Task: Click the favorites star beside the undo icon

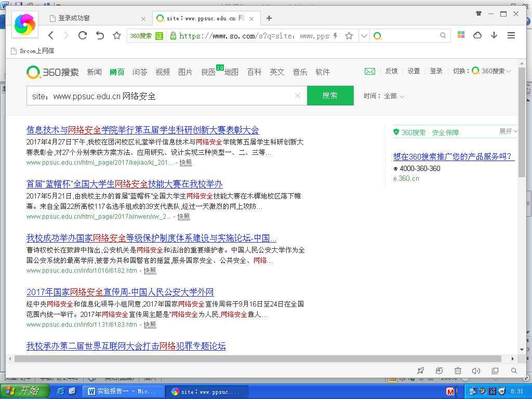Action: (x=117, y=35)
